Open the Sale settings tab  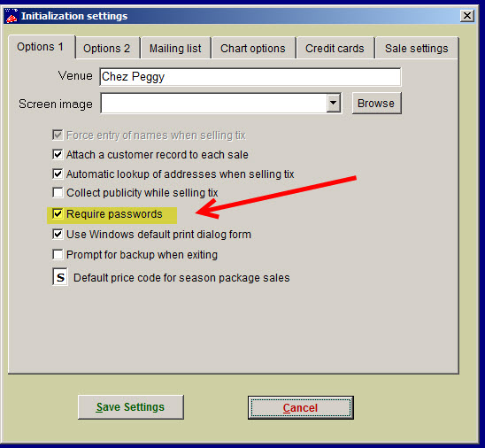pyautogui.click(x=417, y=49)
